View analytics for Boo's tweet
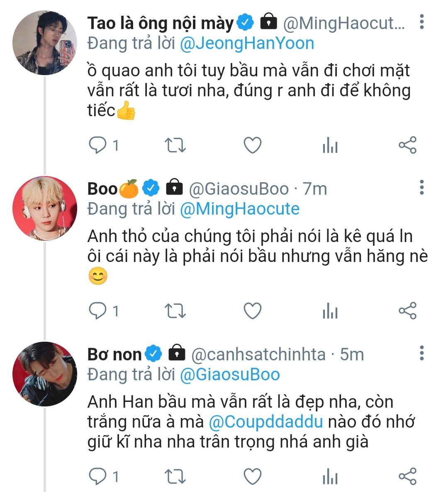 coord(330,311)
